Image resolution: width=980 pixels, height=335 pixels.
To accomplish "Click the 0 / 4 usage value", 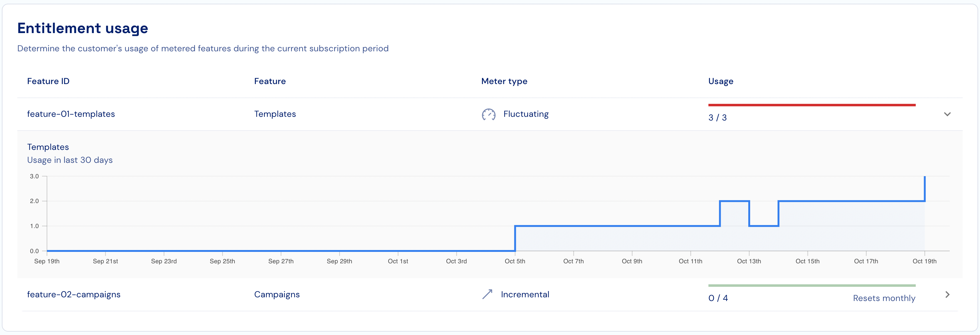I will click(718, 298).
